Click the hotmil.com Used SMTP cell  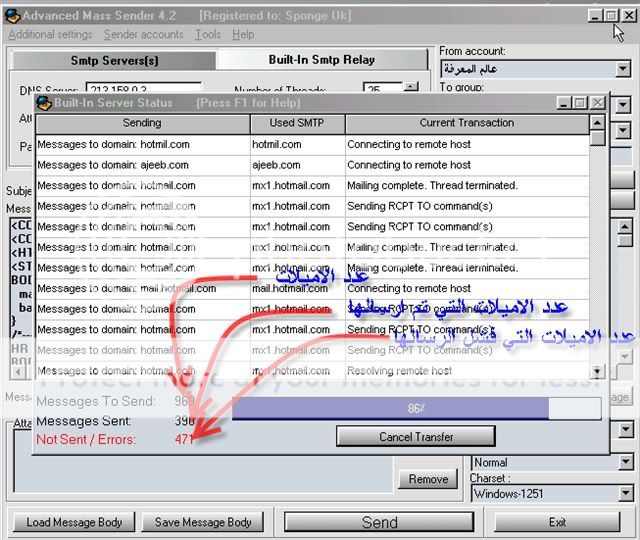298,144
